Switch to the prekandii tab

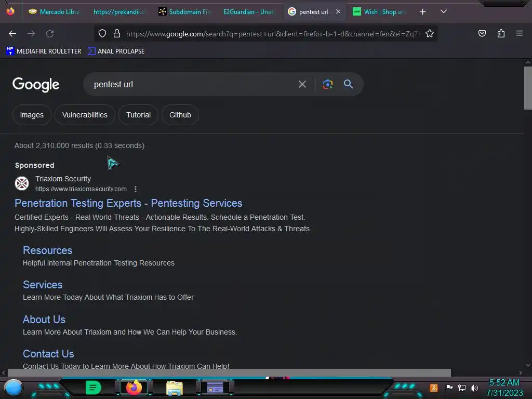click(119, 12)
